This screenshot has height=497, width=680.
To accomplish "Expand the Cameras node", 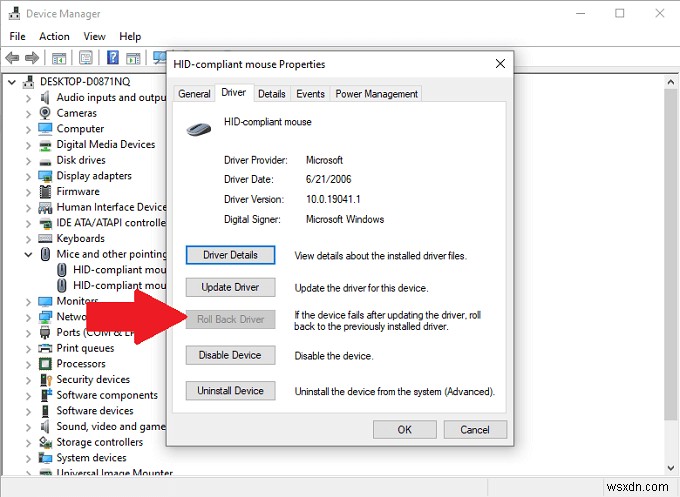I will pos(28,114).
